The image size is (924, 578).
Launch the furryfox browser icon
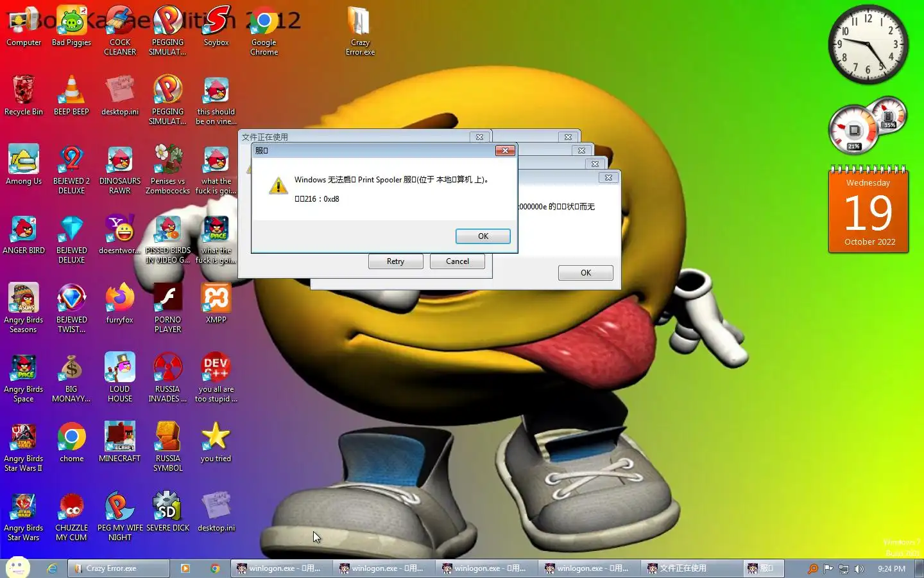120,304
